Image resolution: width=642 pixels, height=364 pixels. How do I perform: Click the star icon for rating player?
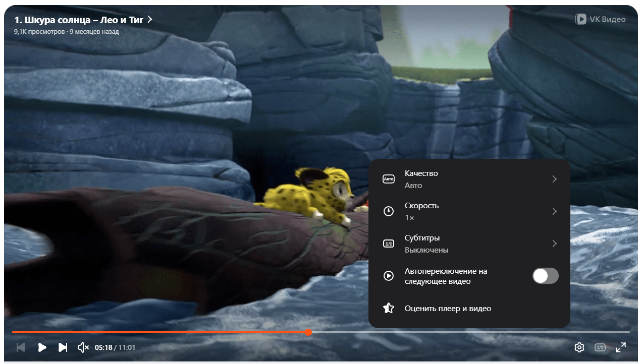[x=388, y=308]
